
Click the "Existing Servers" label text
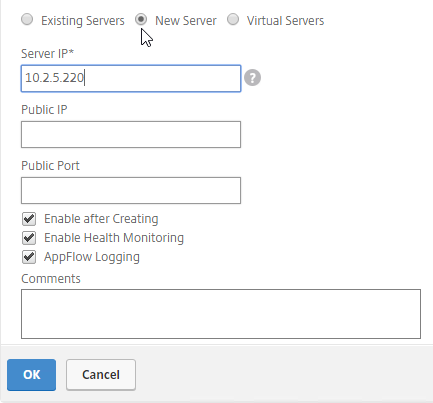[83, 21]
